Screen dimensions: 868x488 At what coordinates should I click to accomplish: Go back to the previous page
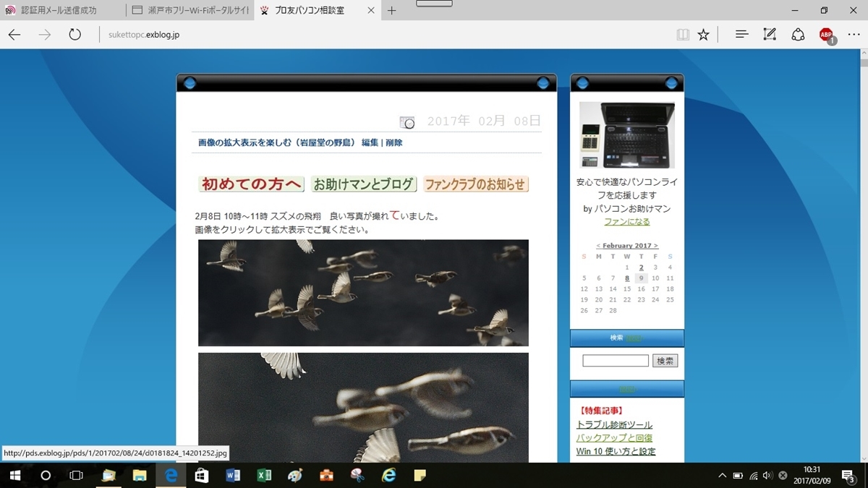pyautogui.click(x=14, y=35)
